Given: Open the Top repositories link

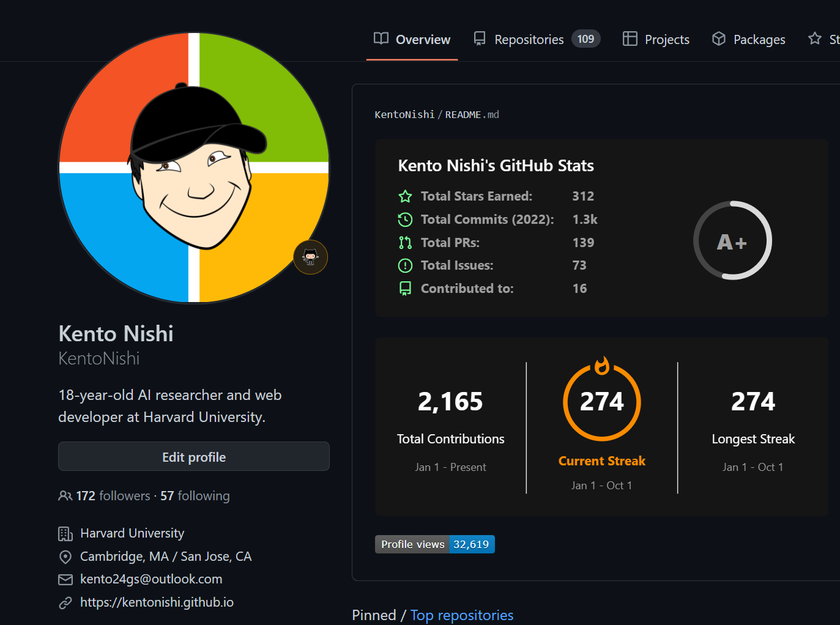Looking at the screenshot, I should click(461, 615).
